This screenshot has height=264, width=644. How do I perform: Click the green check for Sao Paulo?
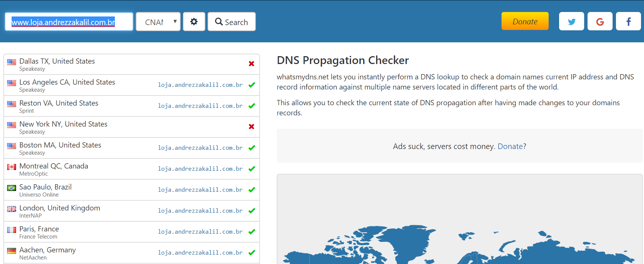(x=252, y=189)
